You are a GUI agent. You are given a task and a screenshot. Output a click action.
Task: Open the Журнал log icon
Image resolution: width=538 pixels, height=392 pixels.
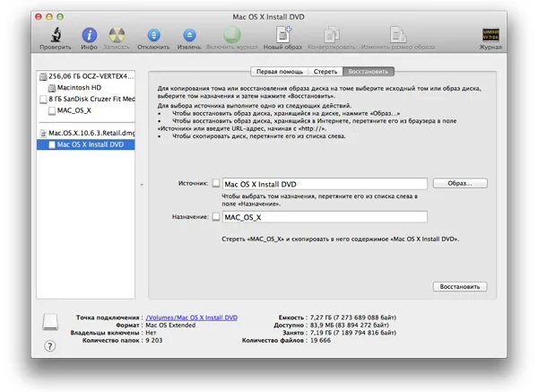(490, 35)
